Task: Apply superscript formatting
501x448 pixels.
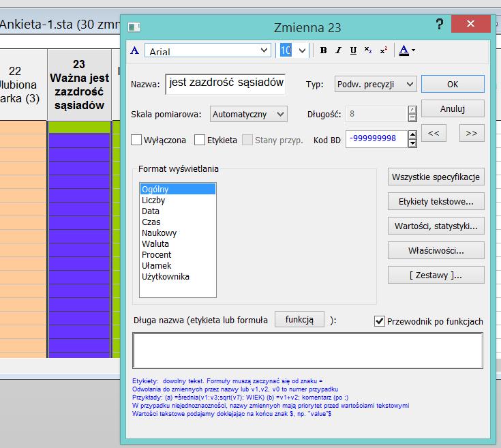Action: click(383, 50)
